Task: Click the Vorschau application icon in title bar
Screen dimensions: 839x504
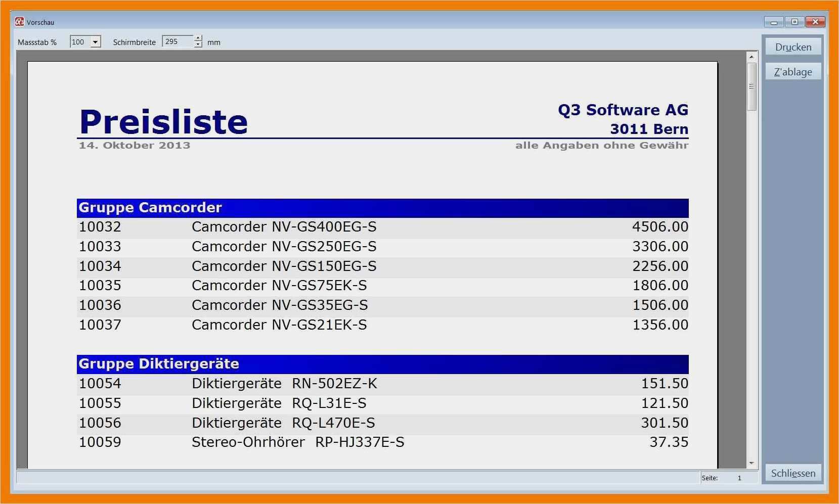Action: tap(19, 22)
